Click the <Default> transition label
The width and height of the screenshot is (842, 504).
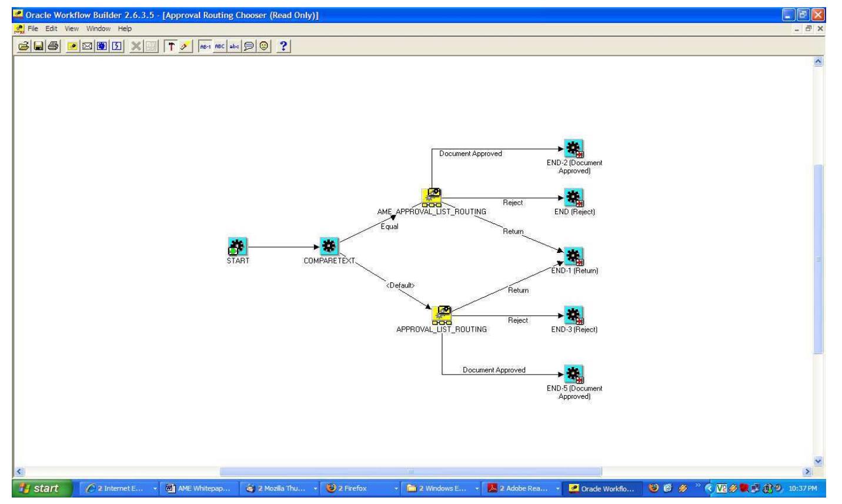coord(400,285)
